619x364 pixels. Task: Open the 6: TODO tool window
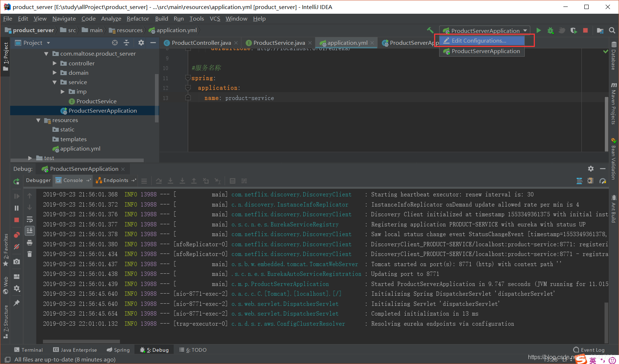click(x=193, y=350)
